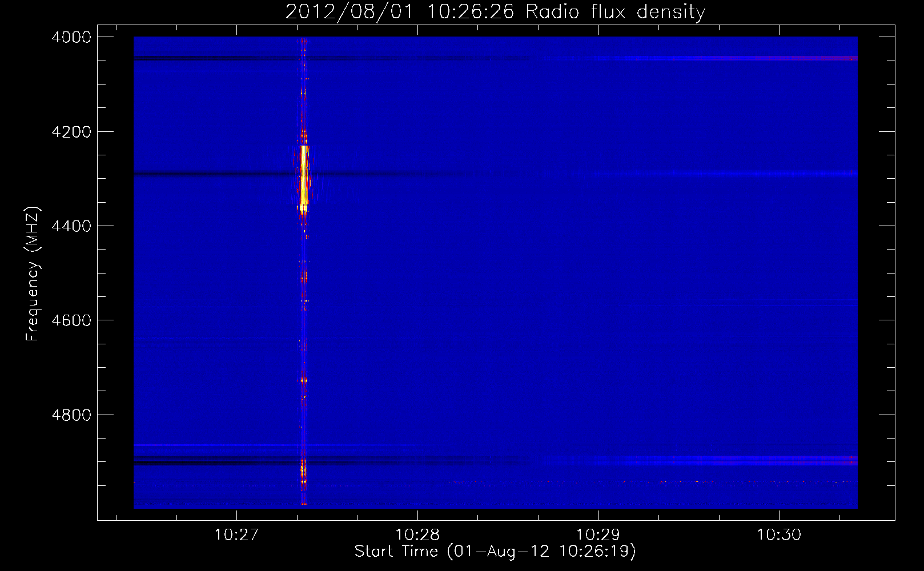924x571 pixels.
Task: Click the 'Frequency (MHZ)' axis title
Action: [33, 274]
